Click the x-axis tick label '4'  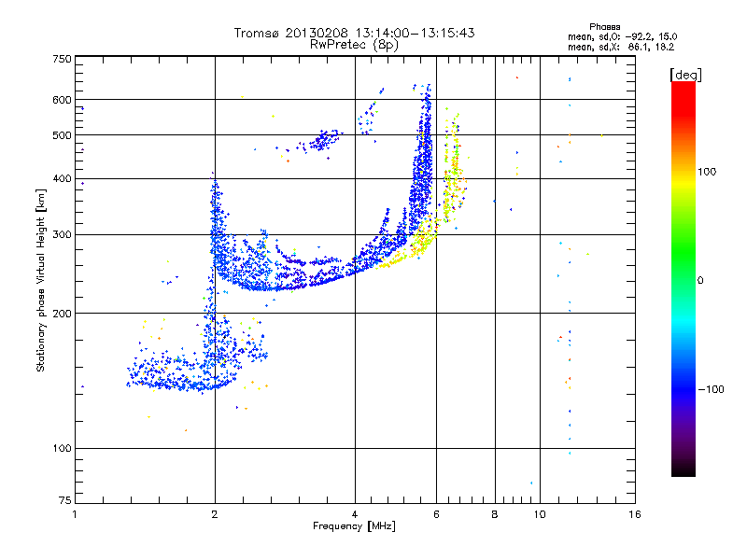pyautogui.click(x=355, y=514)
